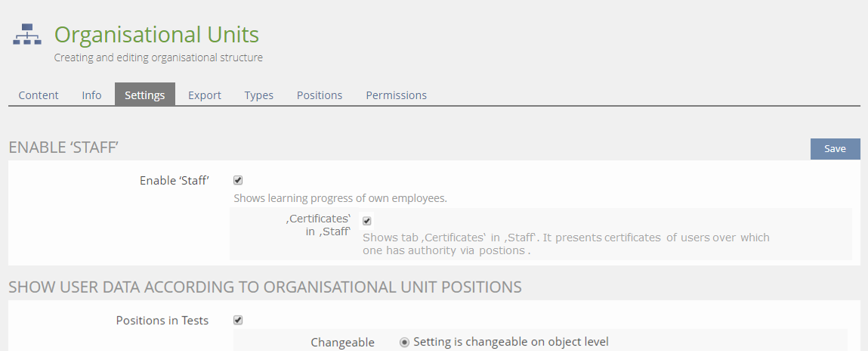Click the Show User Data section heading
Image resolution: width=868 pixels, height=351 pixels.
click(x=265, y=287)
